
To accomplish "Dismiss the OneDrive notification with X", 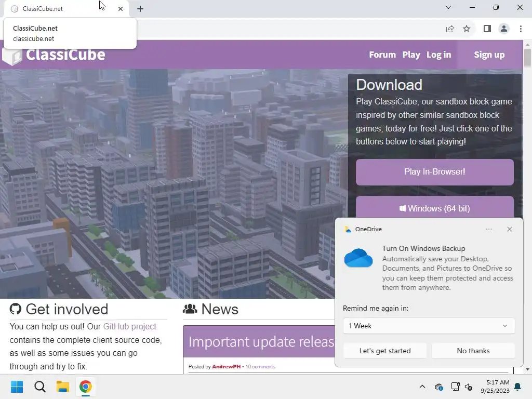I will click(x=509, y=229).
